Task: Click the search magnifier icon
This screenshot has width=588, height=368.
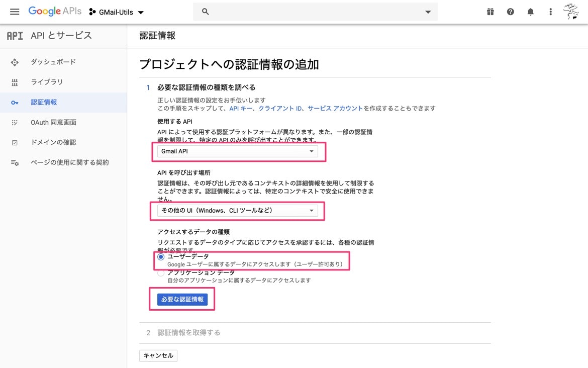Action: 205,12
